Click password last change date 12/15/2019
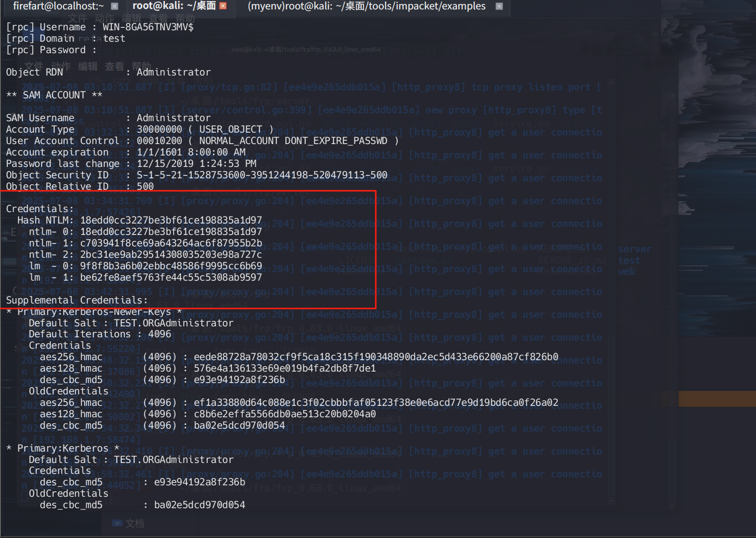The image size is (756, 538). [165, 163]
